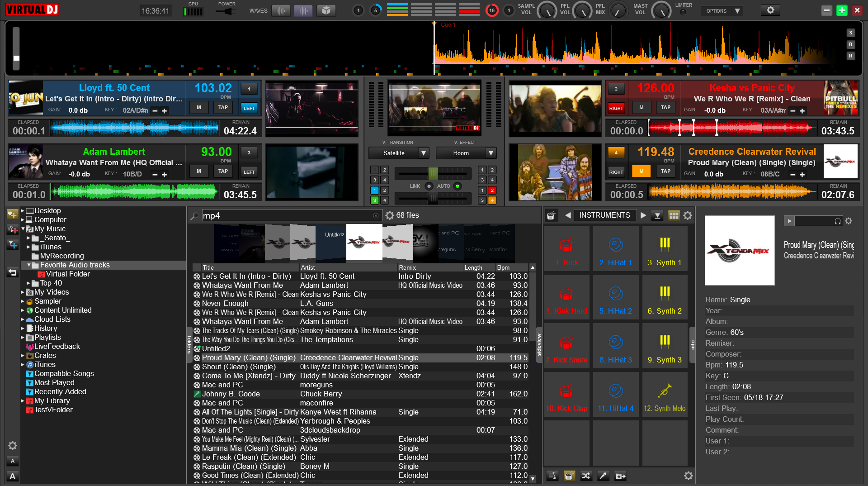Open the Boom video effect dropdown
The image size is (868, 486).
(x=466, y=153)
